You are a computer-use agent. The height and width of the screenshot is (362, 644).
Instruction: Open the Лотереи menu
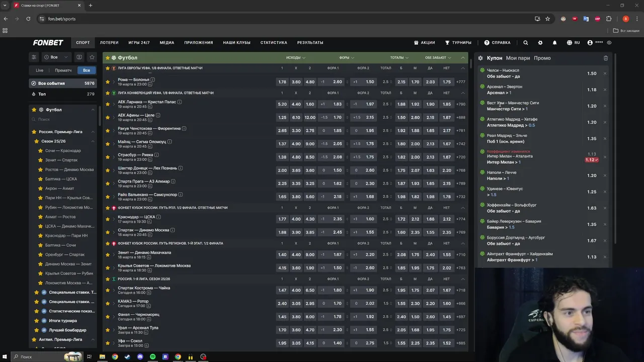click(x=109, y=43)
